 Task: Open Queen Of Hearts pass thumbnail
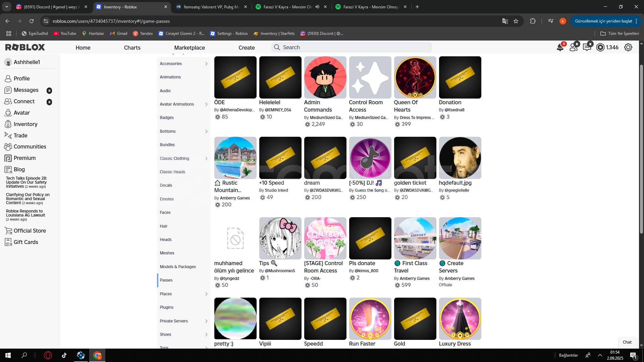(x=415, y=77)
